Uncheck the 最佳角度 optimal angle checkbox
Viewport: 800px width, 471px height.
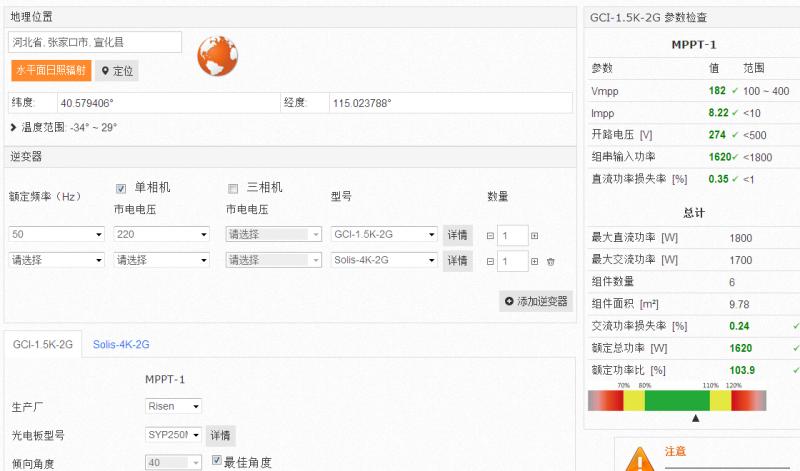pos(218,461)
